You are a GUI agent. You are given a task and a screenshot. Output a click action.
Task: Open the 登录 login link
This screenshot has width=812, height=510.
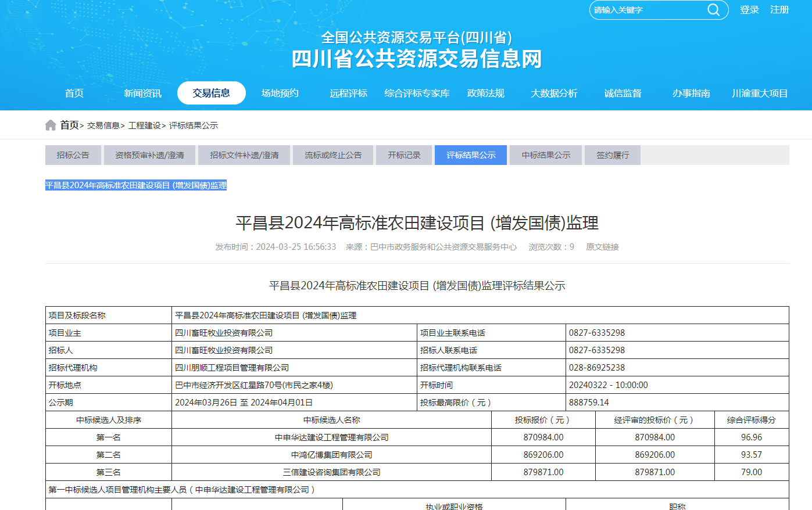[x=749, y=10]
